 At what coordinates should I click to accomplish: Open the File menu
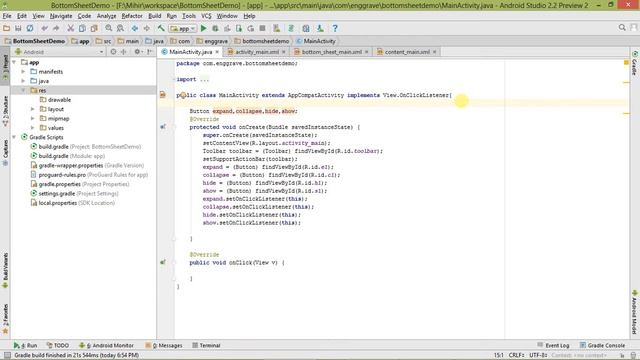pos(7,16)
